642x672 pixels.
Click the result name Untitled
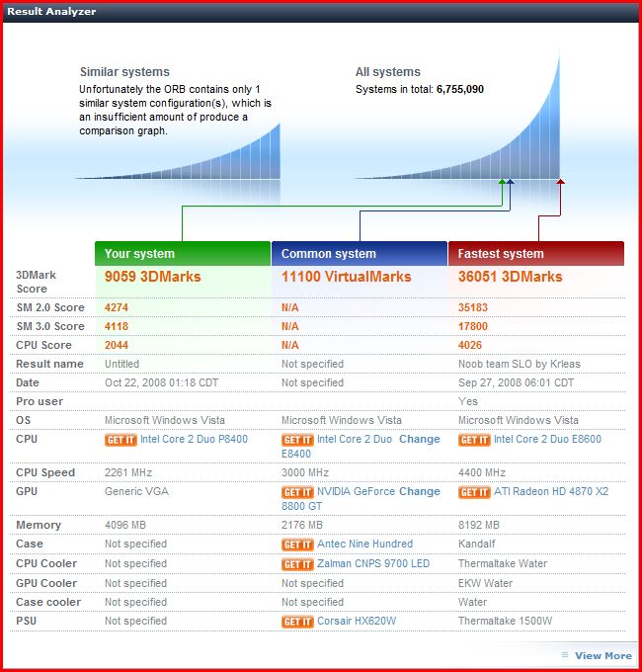coord(122,365)
